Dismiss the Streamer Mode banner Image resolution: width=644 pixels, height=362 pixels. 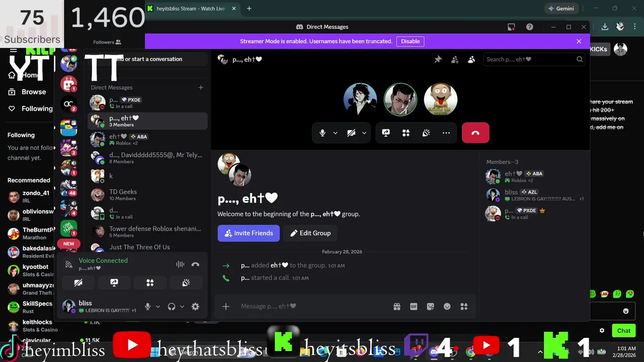coord(579,41)
